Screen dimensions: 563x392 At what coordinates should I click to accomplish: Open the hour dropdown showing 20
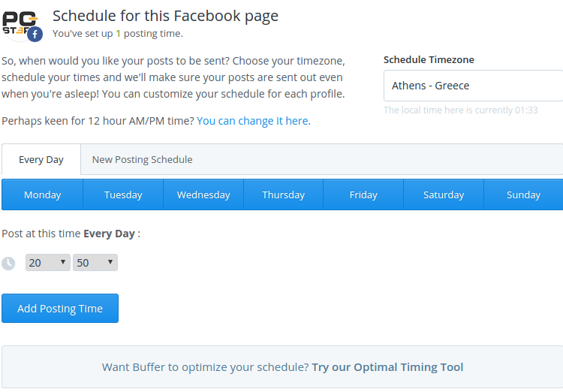click(48, 263)
